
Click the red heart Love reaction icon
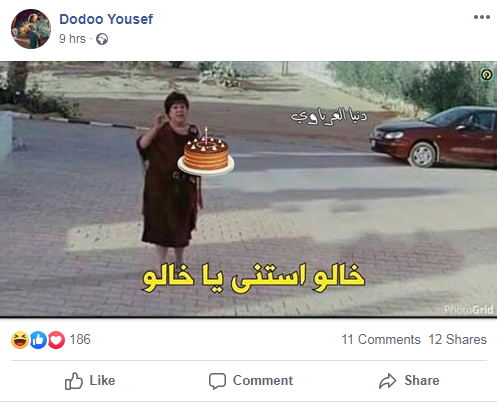point(56,340)
